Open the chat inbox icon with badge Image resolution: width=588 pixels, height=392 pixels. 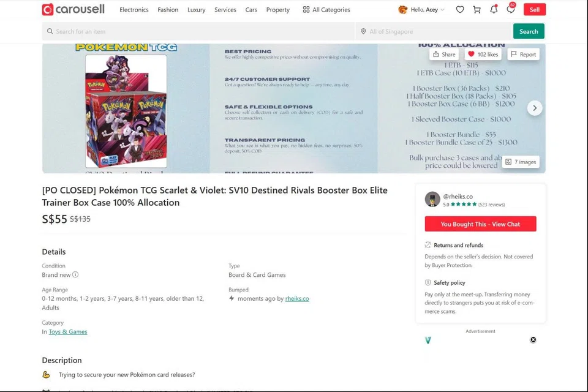(x=511, y=9)
